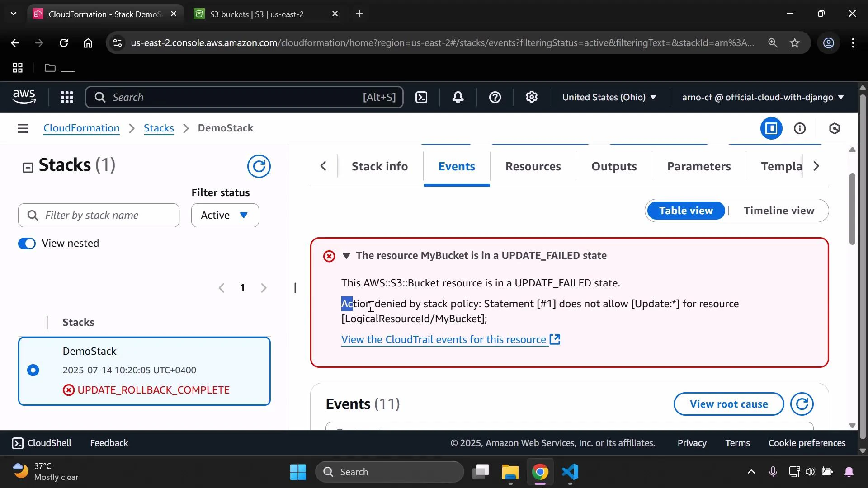Switch to the Outputs tab

coord(613,166)
